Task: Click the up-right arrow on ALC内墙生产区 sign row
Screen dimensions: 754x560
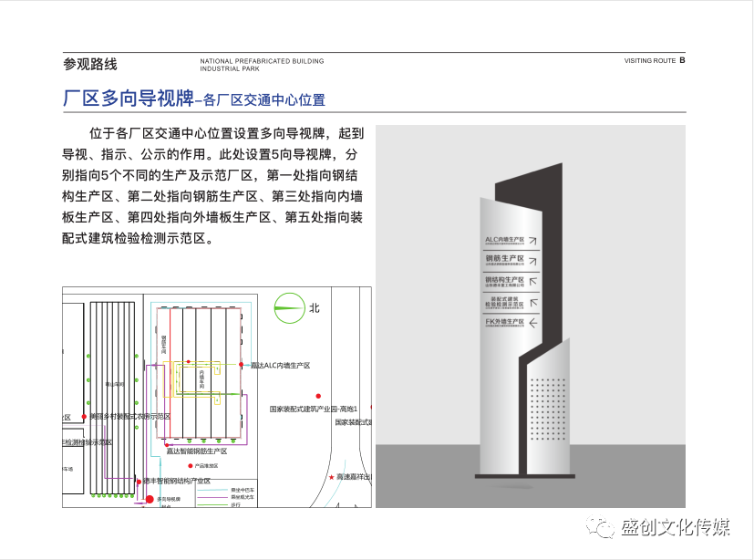Action: (x=532, y=240)
